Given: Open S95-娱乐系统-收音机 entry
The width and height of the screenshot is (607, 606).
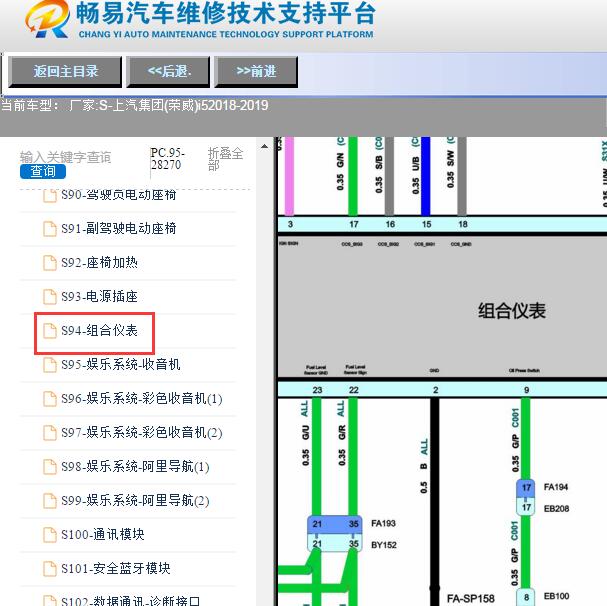Looking at the screenshot, I should pyautogui.click(x=120, y=365).
